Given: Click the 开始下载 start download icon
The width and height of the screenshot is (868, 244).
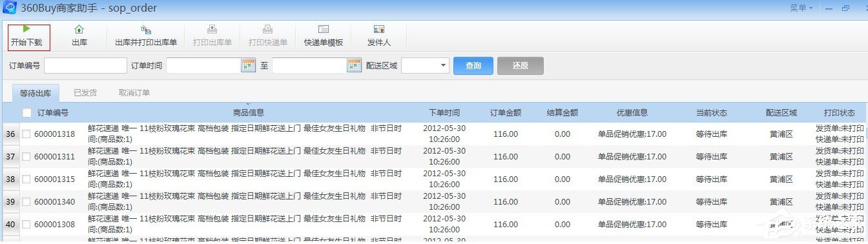Looking at the screenshot, I should tap(26, 28).
